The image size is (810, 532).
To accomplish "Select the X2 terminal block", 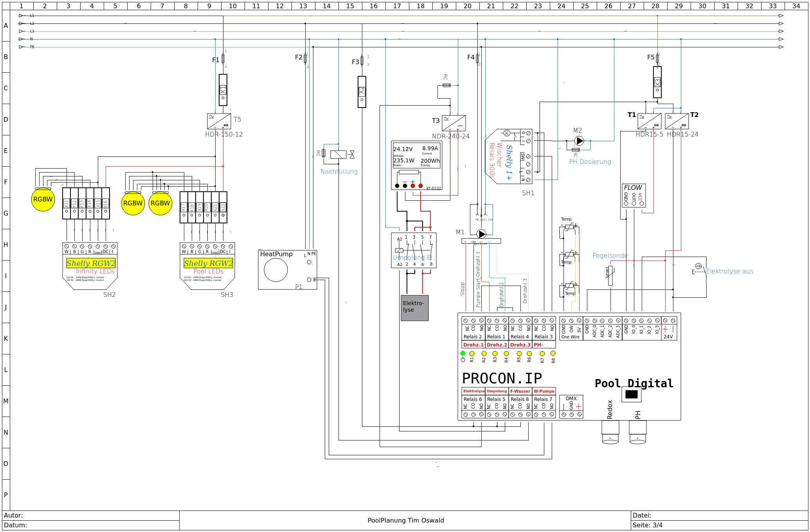I will tap(362, 92).
